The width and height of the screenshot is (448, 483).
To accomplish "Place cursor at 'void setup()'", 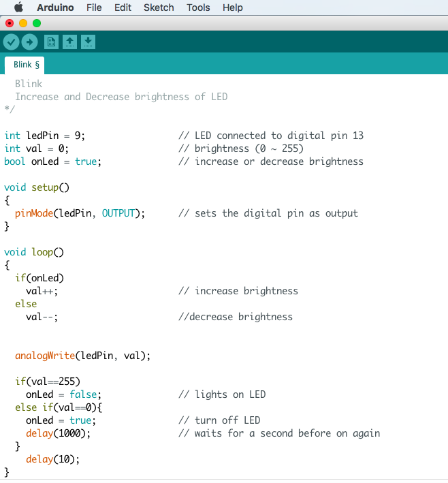I will point(37,187).
